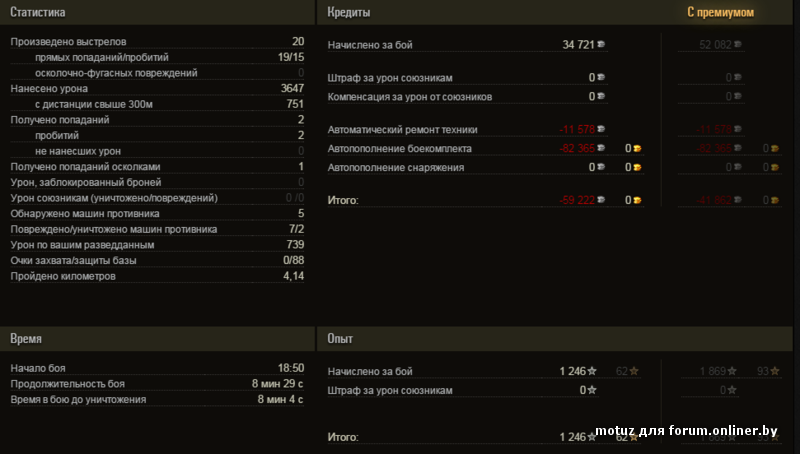Click the credits icon beside the -11 578 repair cost

tap(601, 130)
